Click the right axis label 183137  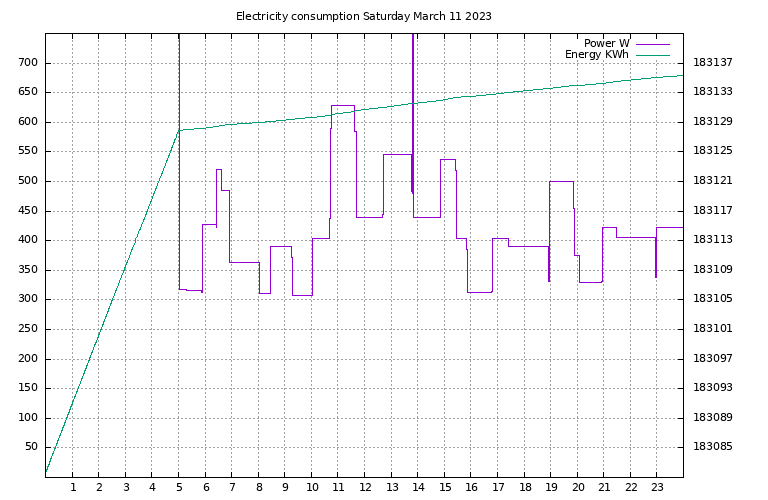coord(713,63)
